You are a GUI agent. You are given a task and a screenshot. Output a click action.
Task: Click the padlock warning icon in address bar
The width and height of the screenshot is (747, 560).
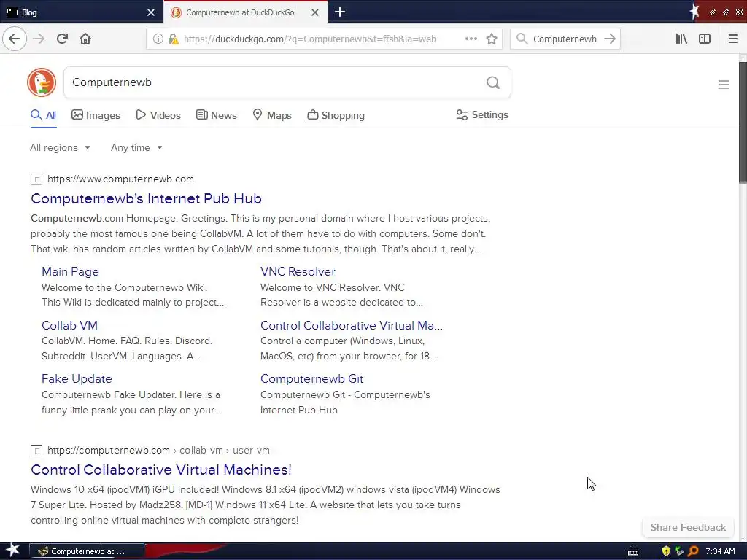[x=174, y=39]
